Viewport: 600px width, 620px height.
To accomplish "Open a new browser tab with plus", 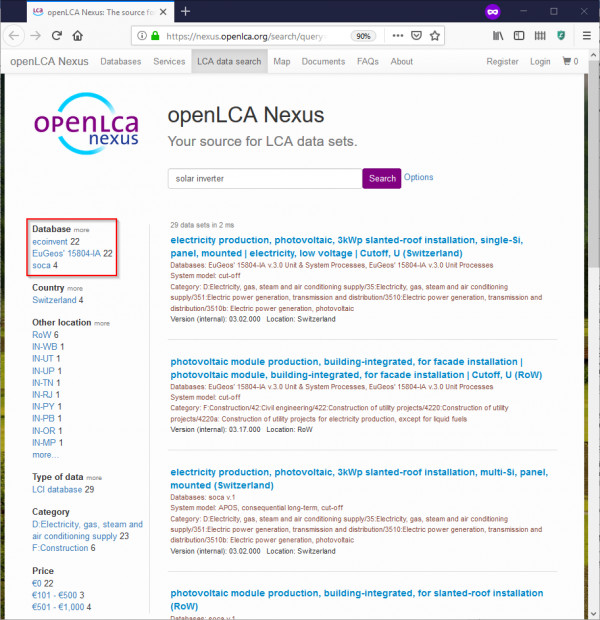I will (x=185, y=11).
